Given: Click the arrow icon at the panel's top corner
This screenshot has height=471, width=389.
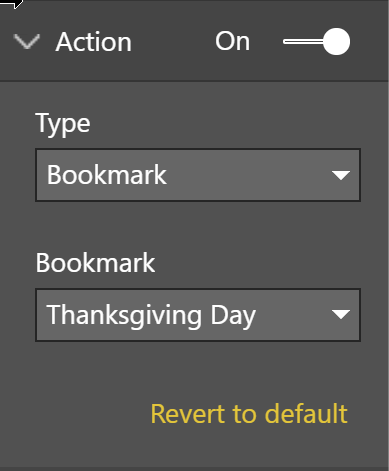Looking at the screenshot, I should pyautogui.click(x=12, y=4).
